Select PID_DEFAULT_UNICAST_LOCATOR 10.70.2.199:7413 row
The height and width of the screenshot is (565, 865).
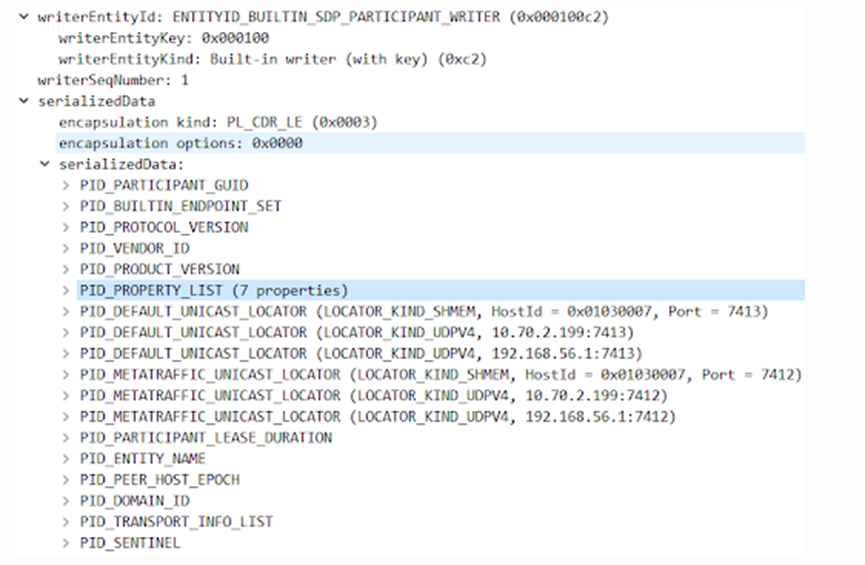356,333
